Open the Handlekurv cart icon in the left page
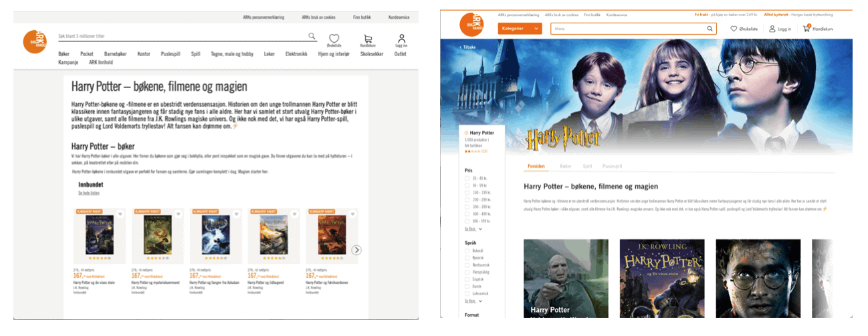868x336 pixels. [x=368, y=39]
